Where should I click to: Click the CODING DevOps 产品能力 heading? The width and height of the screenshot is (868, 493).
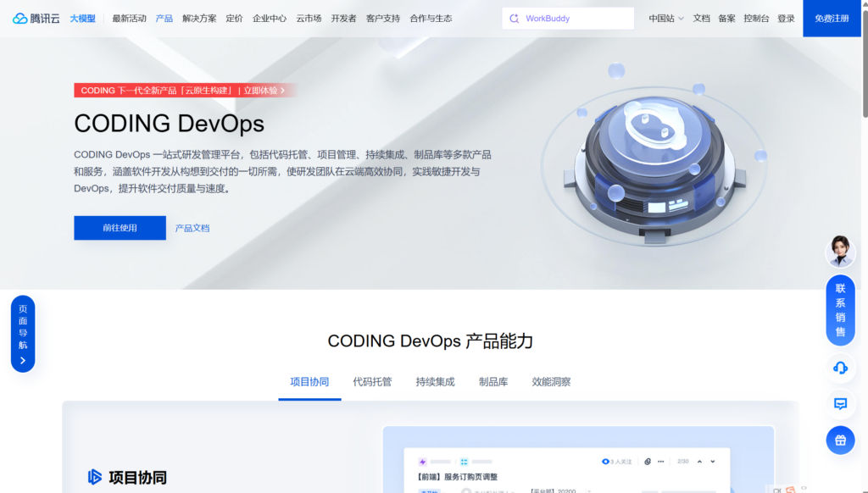(430, 341)
